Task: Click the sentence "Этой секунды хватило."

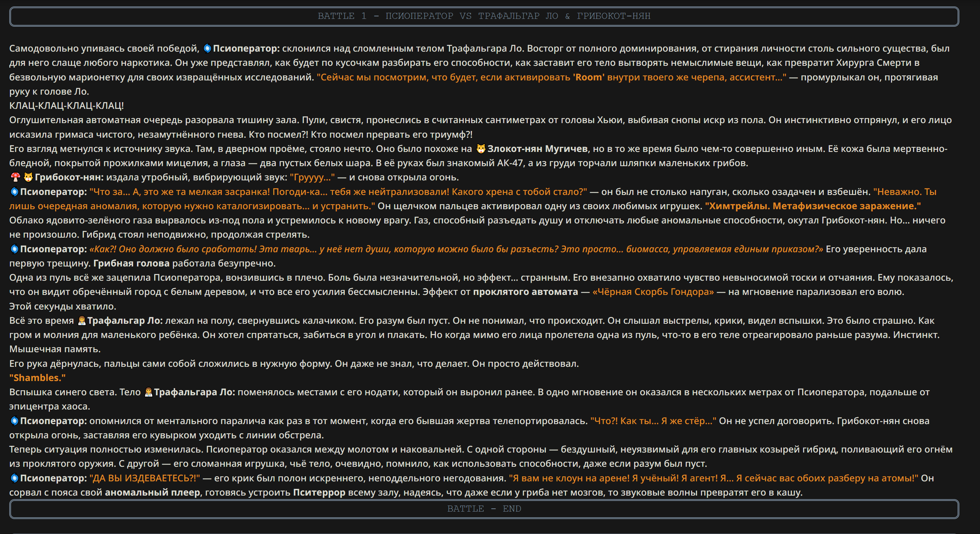Action: point(63,306)
